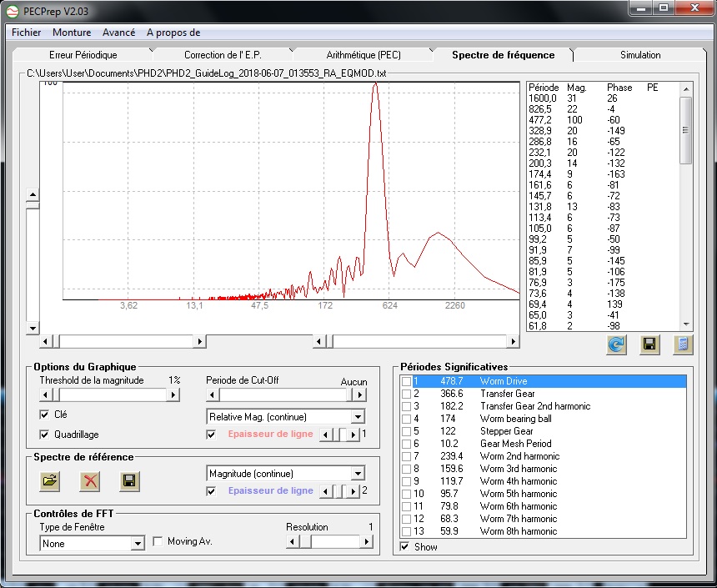
Task: Select the Gear Mesh Period row
Action: [x=544, y=444]
